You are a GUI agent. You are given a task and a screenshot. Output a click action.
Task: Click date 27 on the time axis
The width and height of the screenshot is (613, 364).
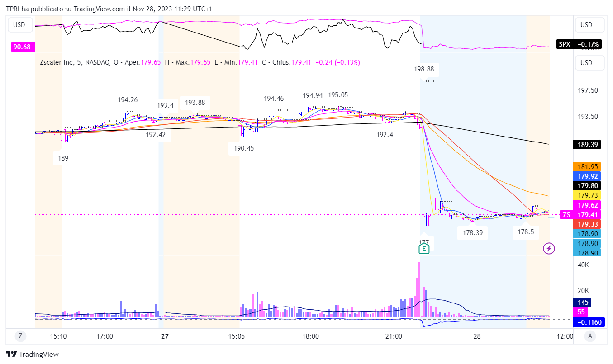165,336
